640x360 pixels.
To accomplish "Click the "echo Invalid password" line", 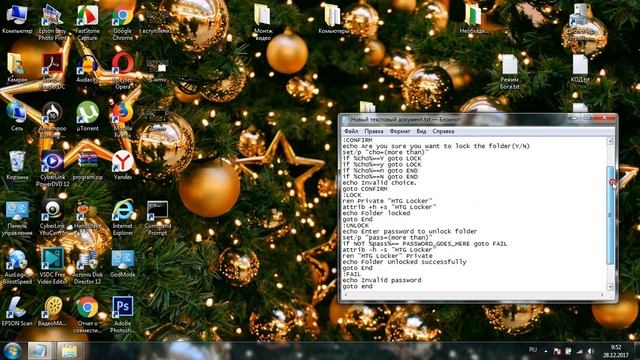I will tap(382, 280).
